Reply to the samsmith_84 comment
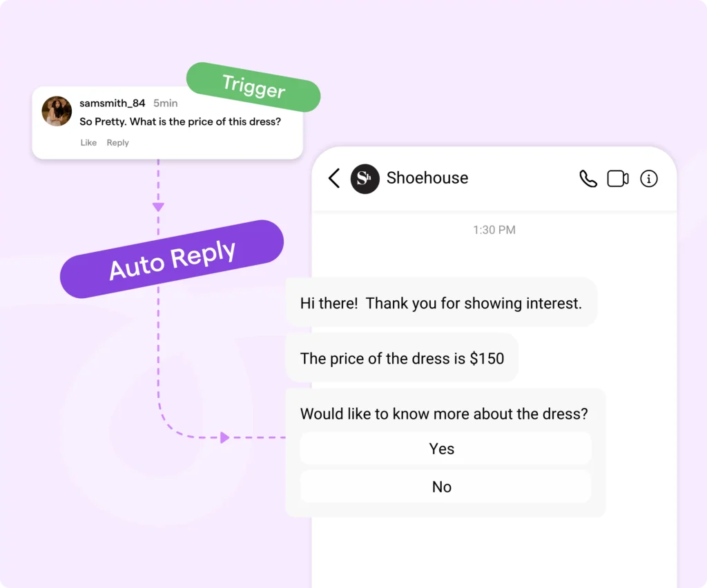The image size is (707, 588). 117,142
